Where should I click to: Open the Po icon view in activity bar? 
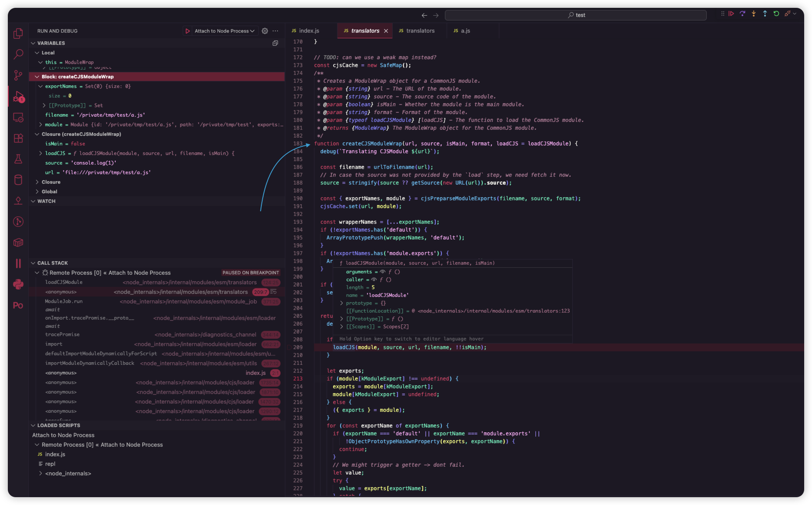pos(18,305)
